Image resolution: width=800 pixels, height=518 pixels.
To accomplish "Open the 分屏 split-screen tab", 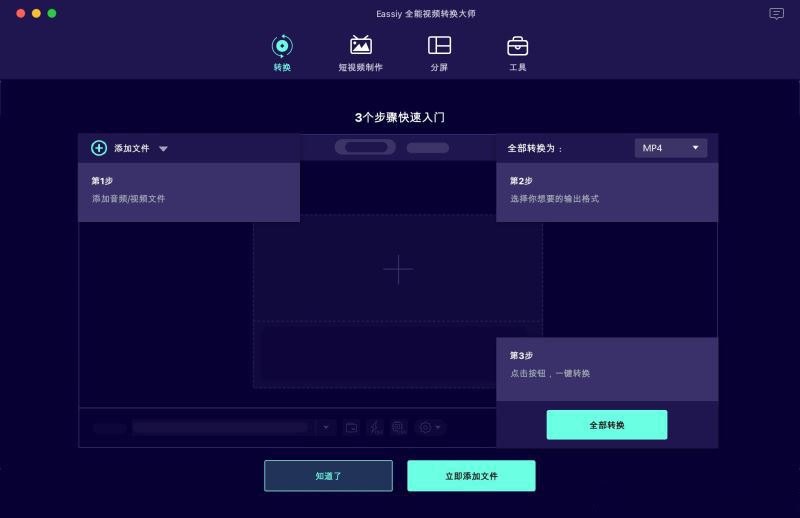I will 439,53.
